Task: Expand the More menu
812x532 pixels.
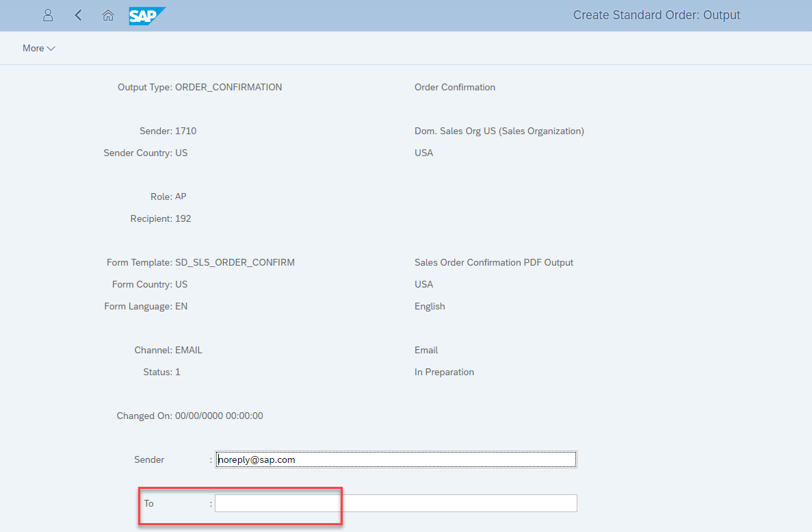Action: click(39, 48)
